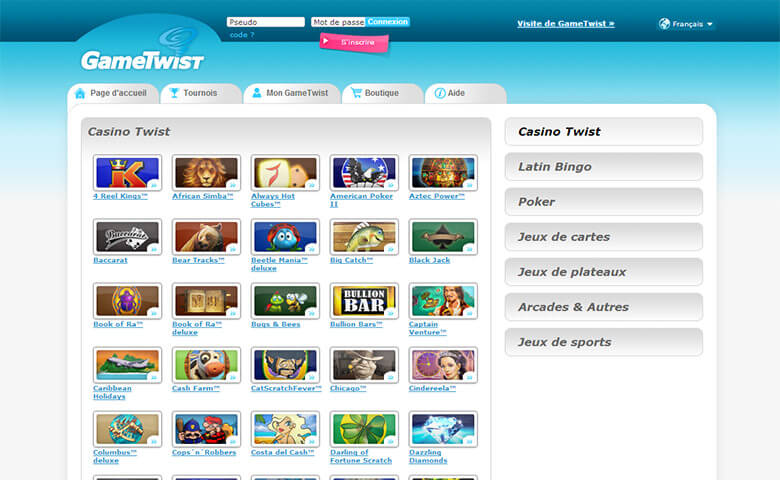Open the American Poker II eagle icon
The height and width of the screenshot is (480, 780).
[364, 173]
